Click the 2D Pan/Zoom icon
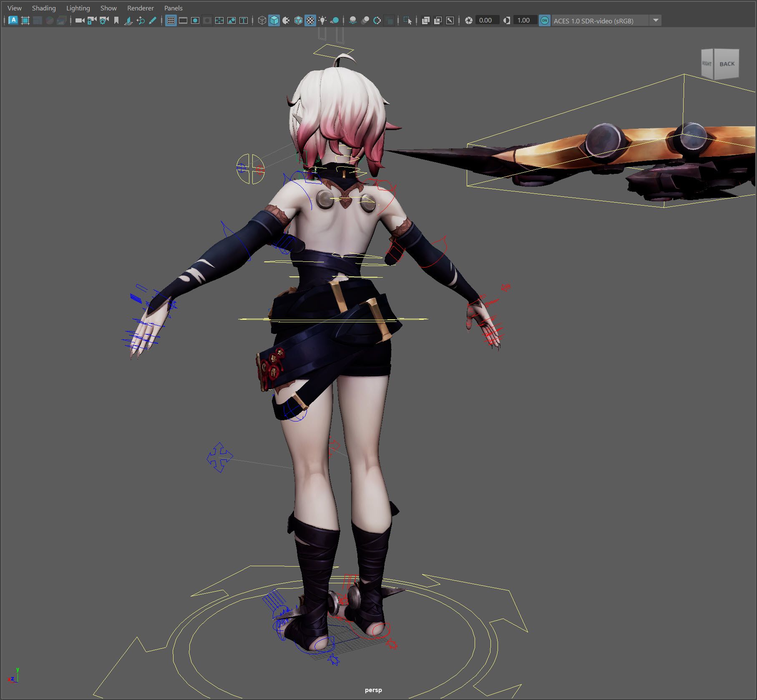Image resolution: width=757 pixels, height=700 pixels. [x=141, y=20]
